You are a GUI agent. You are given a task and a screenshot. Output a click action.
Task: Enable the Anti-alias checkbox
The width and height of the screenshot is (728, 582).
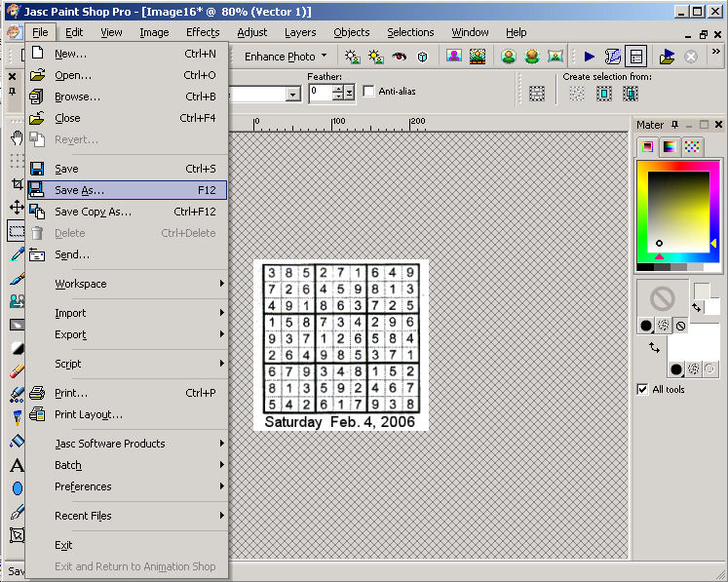tap(369, 92)
